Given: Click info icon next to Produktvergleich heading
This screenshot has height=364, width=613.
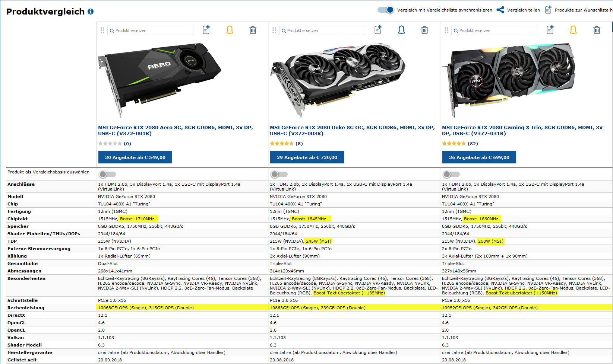Looking at the screenshot, I should point(91,12).
